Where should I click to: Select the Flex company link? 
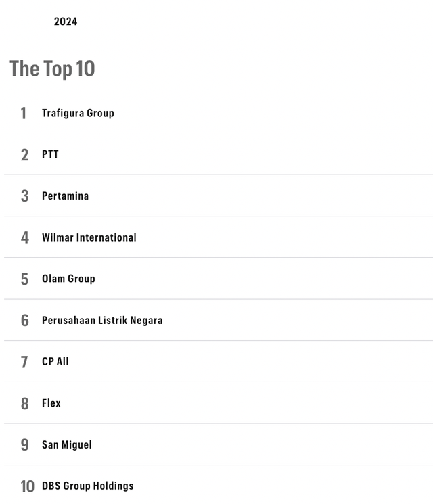(51, 403)
